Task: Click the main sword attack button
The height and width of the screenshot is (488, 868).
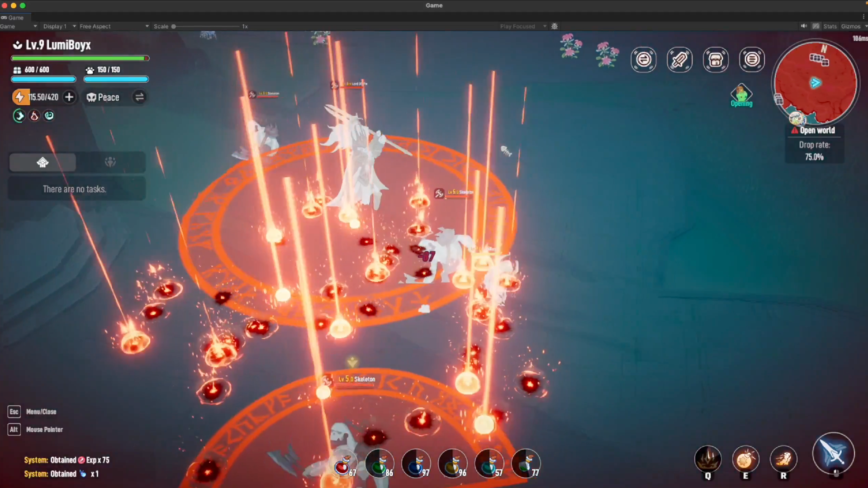Action: coord(833,454)
